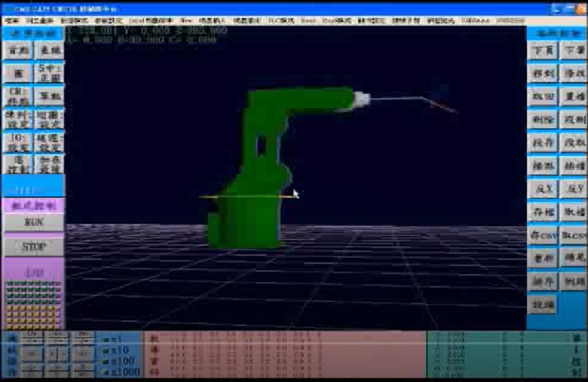The image size is (588, 382).
Task: Start the program with RUN button
Action: point(34,222)
